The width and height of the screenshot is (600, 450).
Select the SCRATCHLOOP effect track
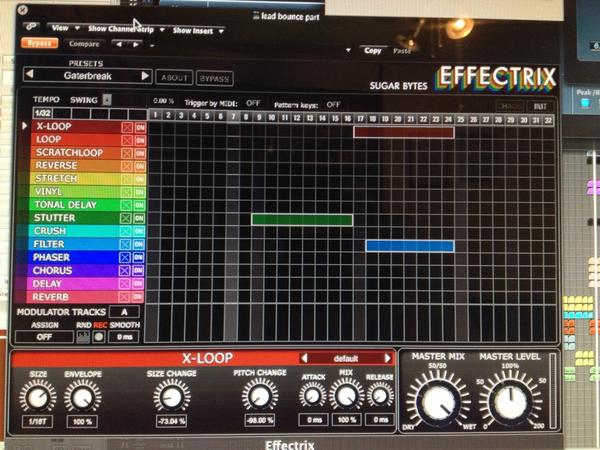tap(69, 153)
